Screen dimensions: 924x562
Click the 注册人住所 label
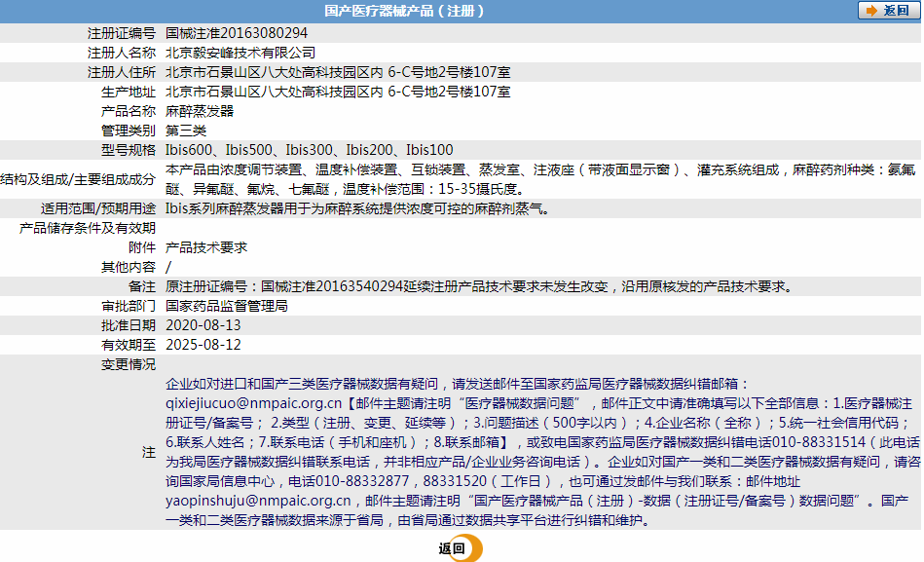tap(122, 72)
